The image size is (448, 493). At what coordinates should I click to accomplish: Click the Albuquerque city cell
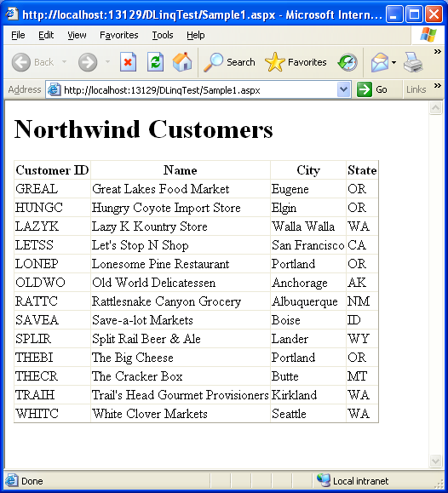(308, 301)
